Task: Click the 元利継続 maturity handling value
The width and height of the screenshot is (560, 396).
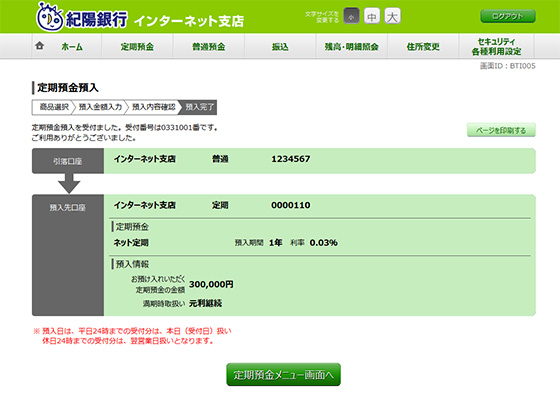Action: click(x=205, y=304)
